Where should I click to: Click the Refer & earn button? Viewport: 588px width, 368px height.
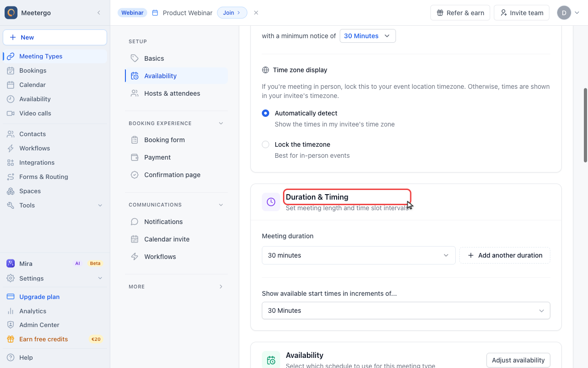[460, 13]
